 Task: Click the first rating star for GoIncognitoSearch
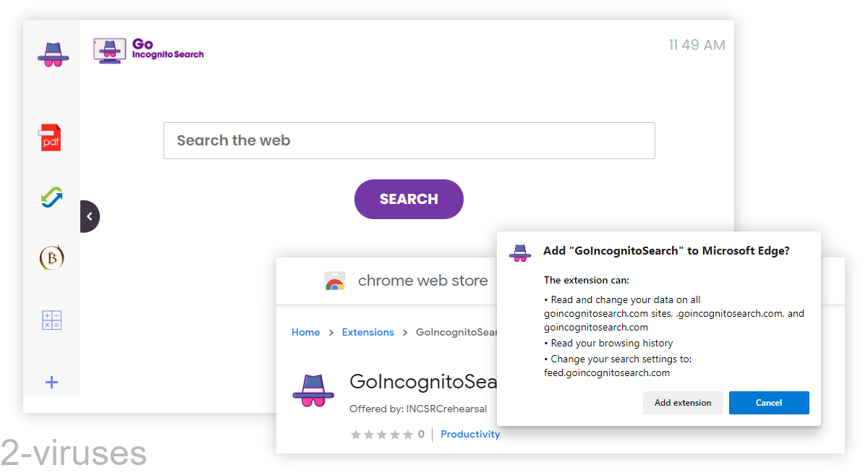coord(355,434)
